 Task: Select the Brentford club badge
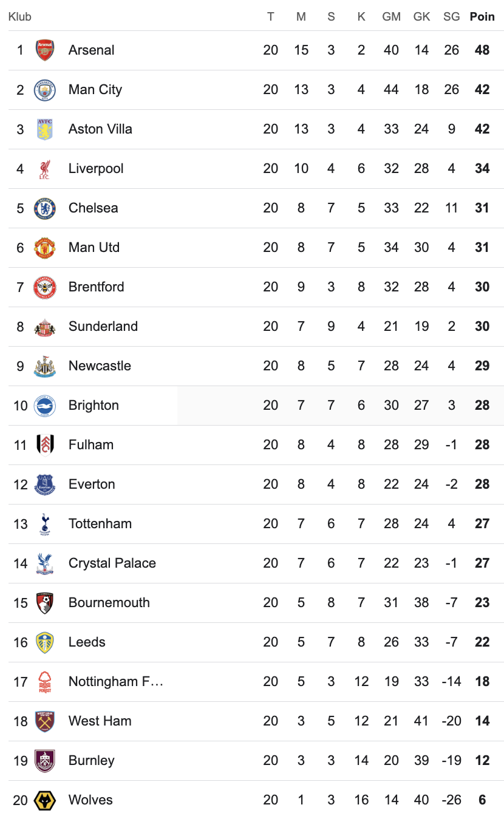tap(45, 287)
